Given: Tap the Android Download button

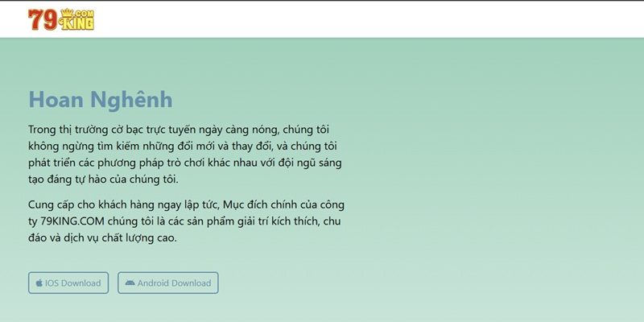Looking at the screenshot, I should pyautogui.click(x=168, y=283).
